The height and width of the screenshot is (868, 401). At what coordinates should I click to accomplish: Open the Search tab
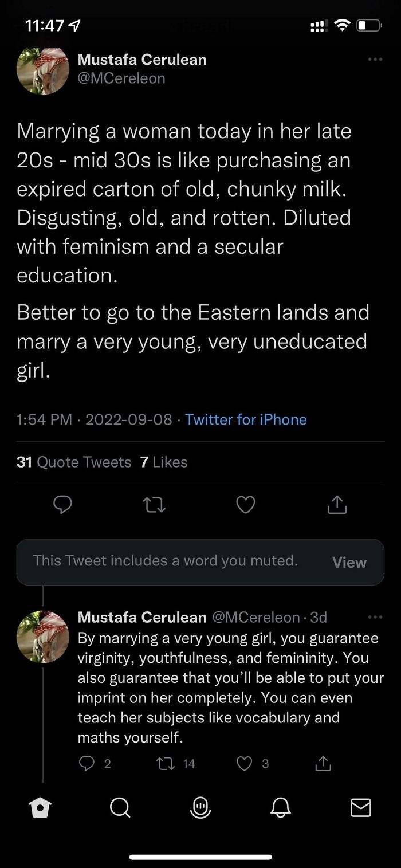[120, 808]
